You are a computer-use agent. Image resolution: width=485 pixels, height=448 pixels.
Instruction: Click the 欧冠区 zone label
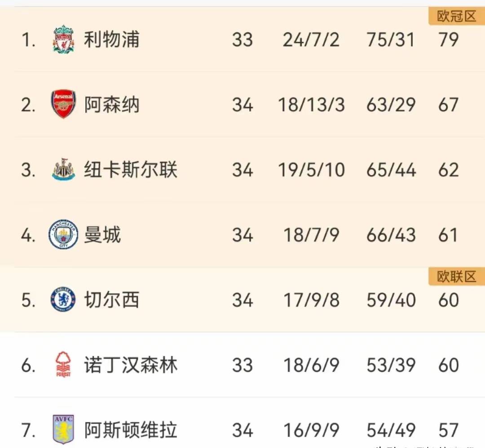[x=456, y=17]
